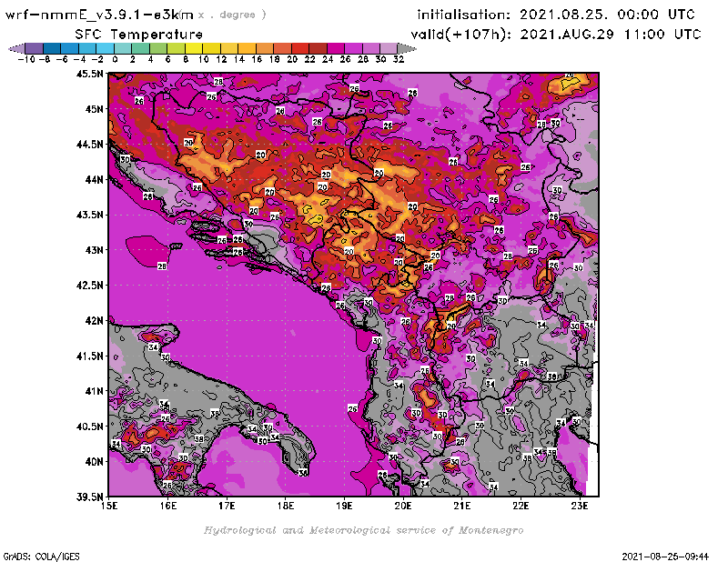The width and height of the screenshot is (728, 562).
Task: Click the -10 value under the legend
Action: [26, 59]
